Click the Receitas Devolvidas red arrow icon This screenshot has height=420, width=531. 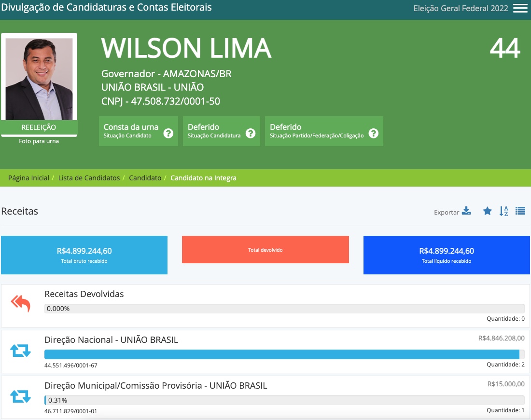tap(20, 304)
